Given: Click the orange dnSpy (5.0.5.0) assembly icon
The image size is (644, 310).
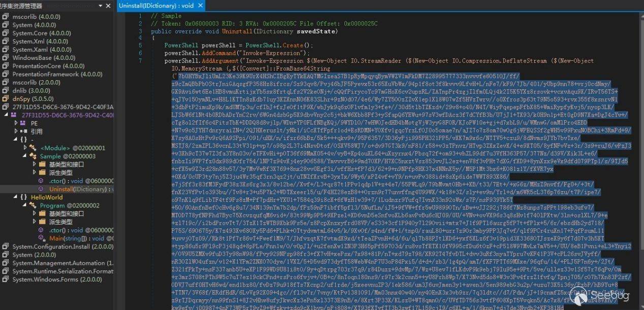Looking at the screenshot, I should coord(6,99).
